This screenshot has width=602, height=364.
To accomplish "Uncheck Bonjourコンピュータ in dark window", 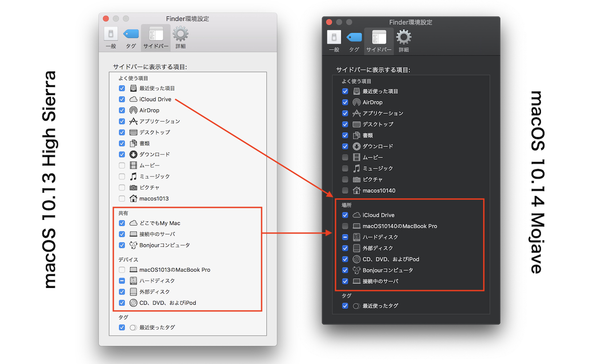I will tap(345, 270).
